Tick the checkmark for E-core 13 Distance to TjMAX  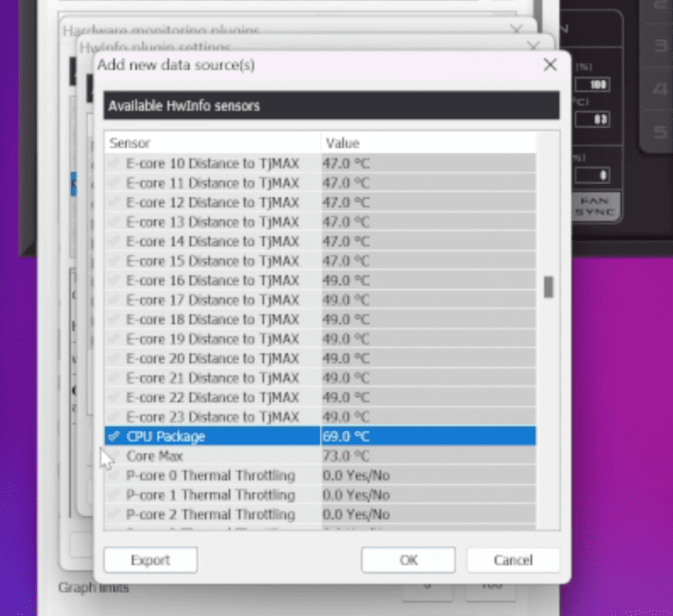(x=114, y=222)
